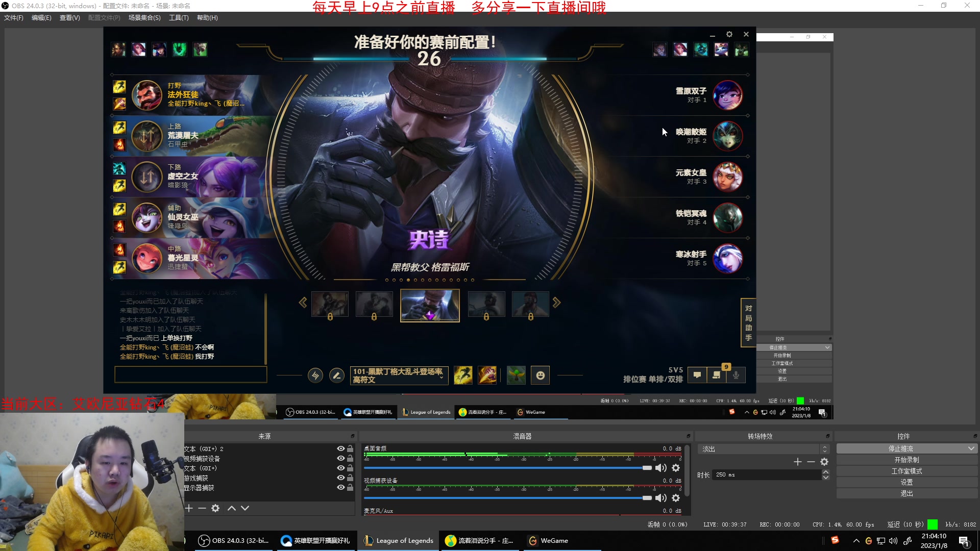Mute the 视频捕获设备 audio channel
The image size is (980, 551).
[x=661, y=498]
